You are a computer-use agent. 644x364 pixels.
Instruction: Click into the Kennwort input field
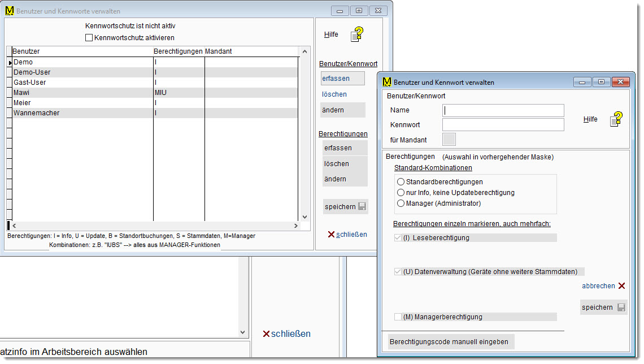tap(503, 124)
